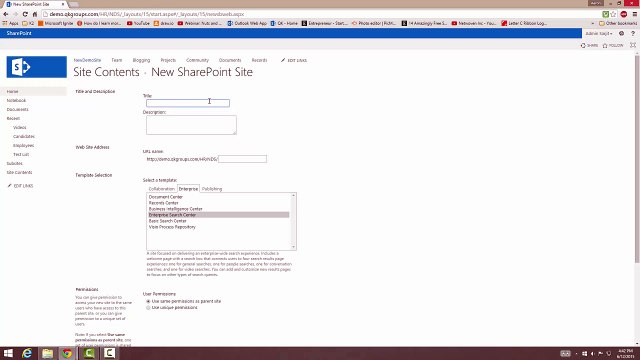Switch to Enterprise template tab
The image size is (640, 360).
[x=188, y=189]
